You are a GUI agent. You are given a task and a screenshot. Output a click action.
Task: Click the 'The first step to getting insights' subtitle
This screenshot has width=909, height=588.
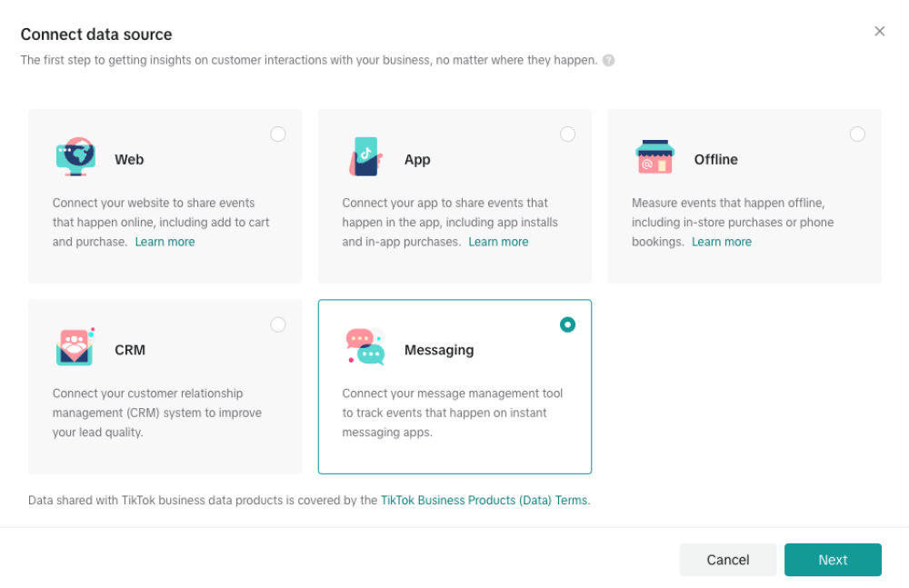[x=309, y=60]
